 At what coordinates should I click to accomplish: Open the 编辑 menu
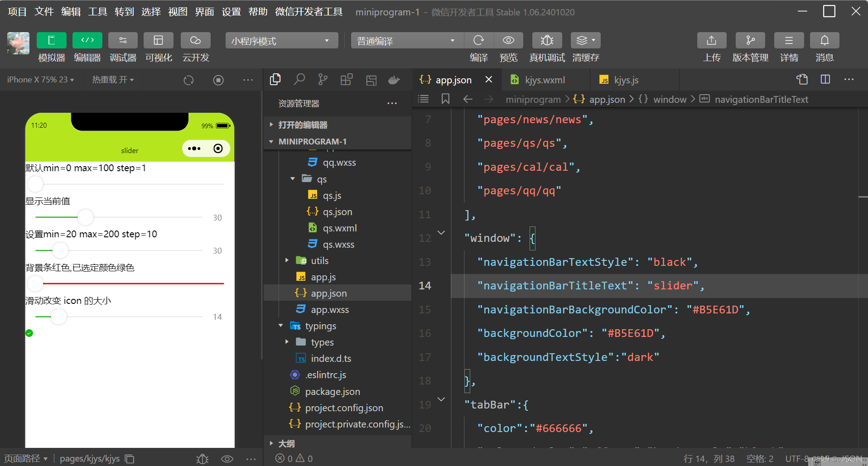point(71,12)
